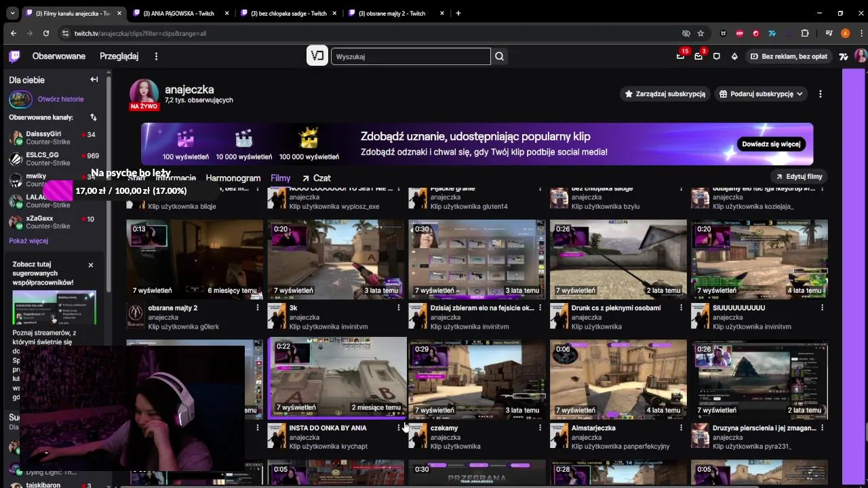
Task: Bookmark this page with star icon
Action: [x=701, y=33]
